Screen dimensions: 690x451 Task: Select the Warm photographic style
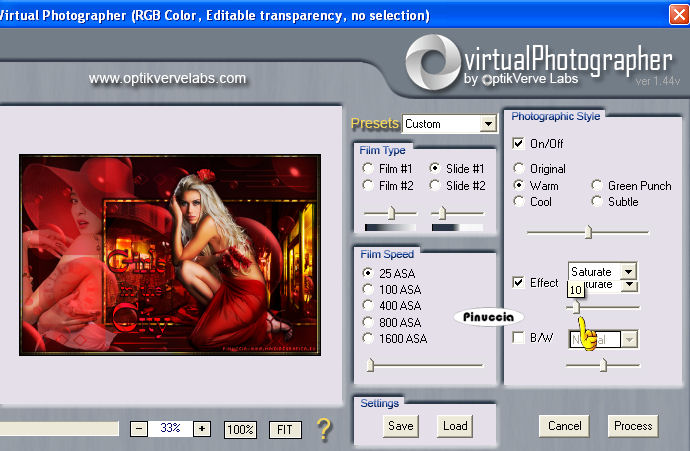519,186
